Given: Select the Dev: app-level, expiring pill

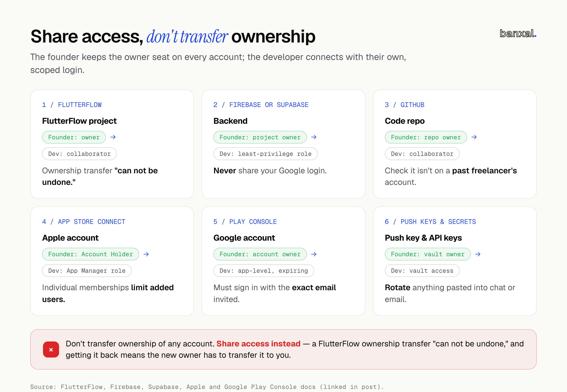Looking at the screenshot, I should pyautogui.click(x=264, y=271).
